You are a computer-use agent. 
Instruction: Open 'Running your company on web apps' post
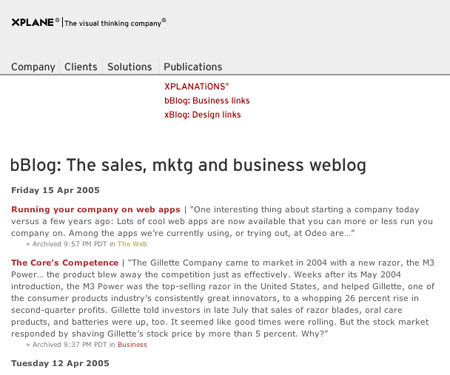click(96, 209)
